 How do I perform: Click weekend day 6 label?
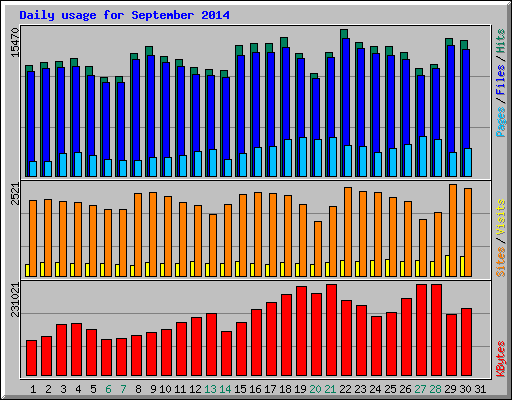click(x=108, y=389)
